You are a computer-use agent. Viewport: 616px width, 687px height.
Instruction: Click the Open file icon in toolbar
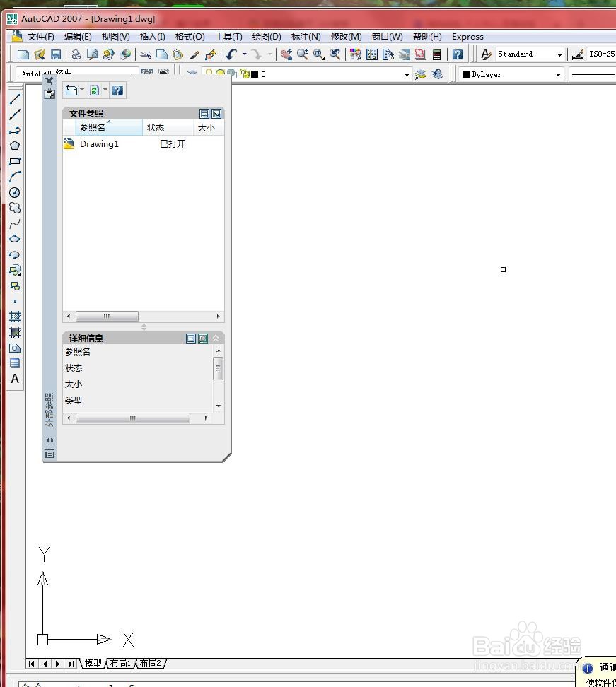pos(40,54)
